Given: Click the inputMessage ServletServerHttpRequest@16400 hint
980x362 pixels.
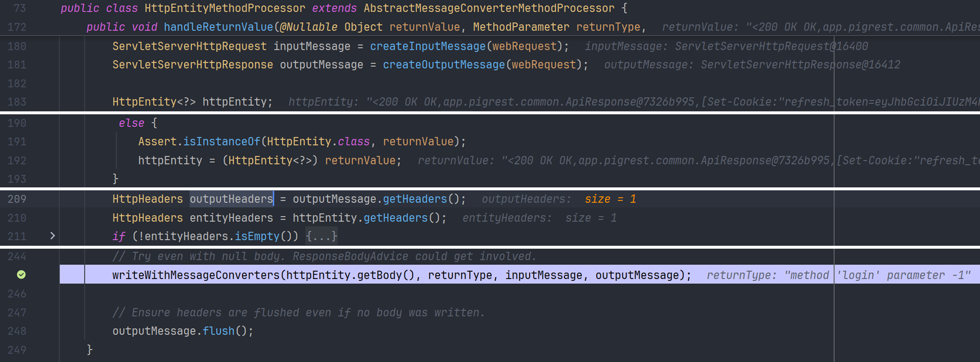Looking at the screenshot, I should pyautogui.click(x=726, y=46).
